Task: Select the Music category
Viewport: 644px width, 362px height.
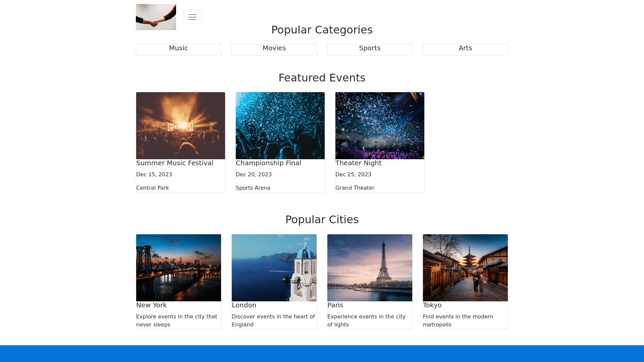Action: [x=178, y=50]
